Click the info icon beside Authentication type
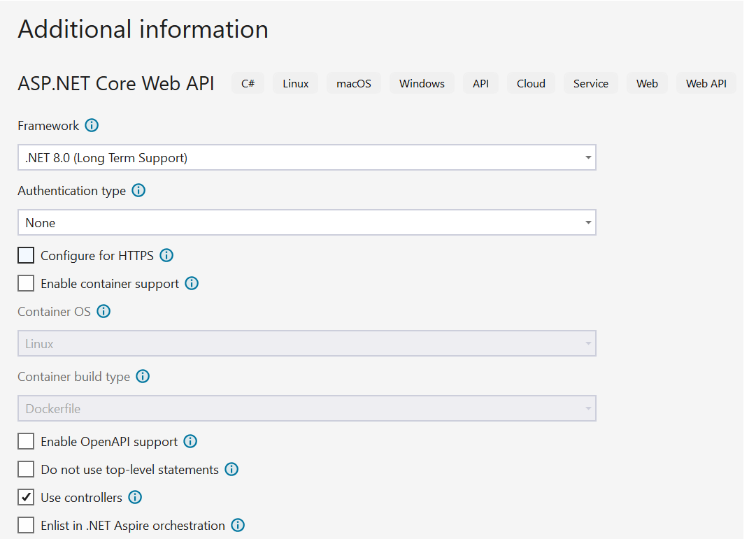Image resolution: width=756 pixels, height=539 pixels. tap(138, 190)
